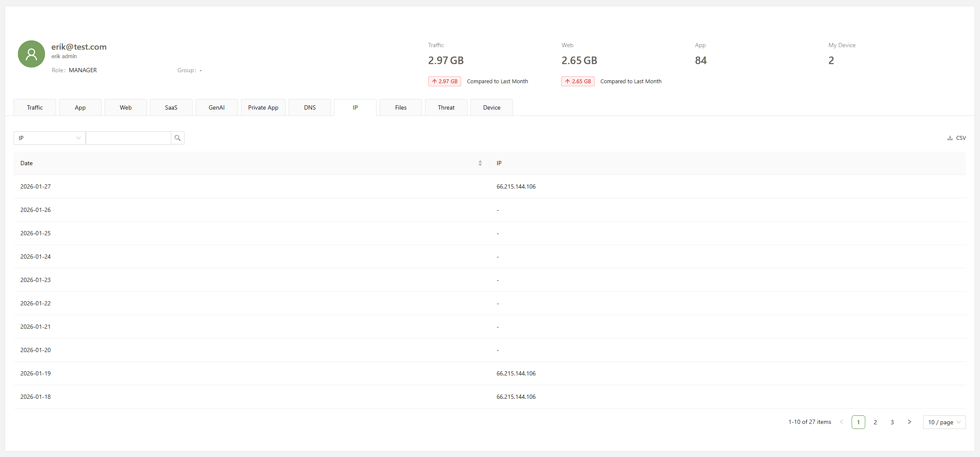The image size is (980, 457).
Task: Download the table as CSV
Action: (x=957, y=138)
